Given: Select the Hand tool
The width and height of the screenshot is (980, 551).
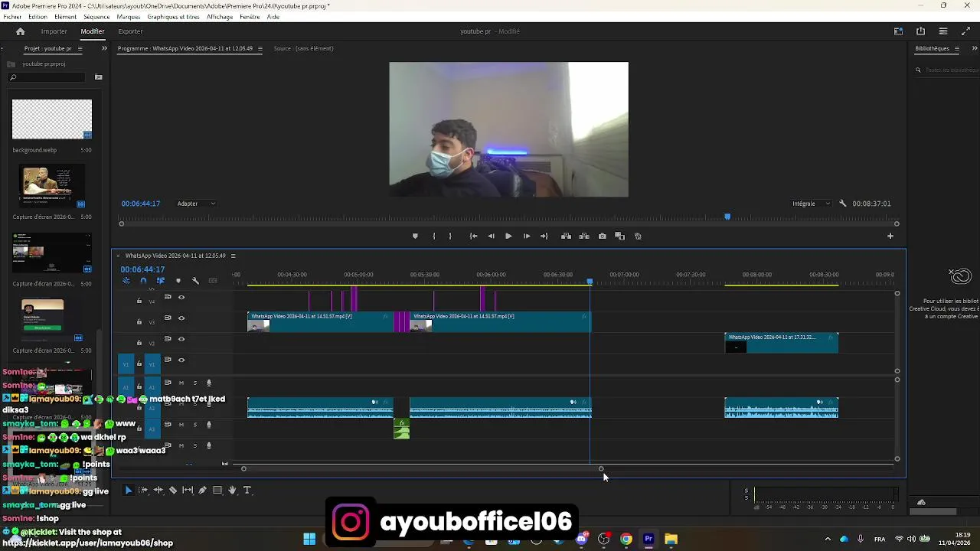Looking at the screenshot, I should tap(232, 490).
